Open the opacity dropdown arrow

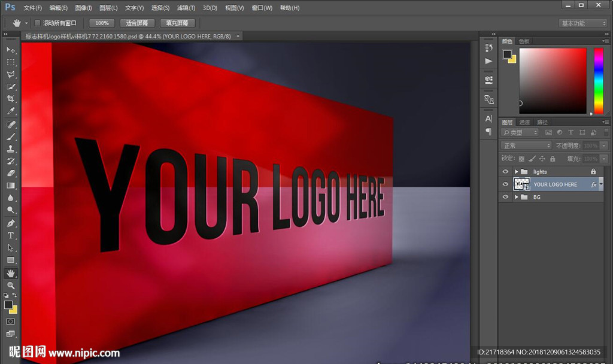pyautogui.click(x=604, y=145)
